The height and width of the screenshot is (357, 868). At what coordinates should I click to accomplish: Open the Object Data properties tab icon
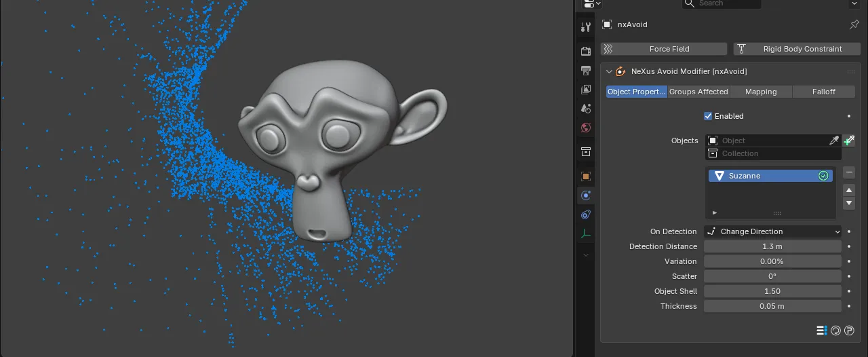pos(586,233)
